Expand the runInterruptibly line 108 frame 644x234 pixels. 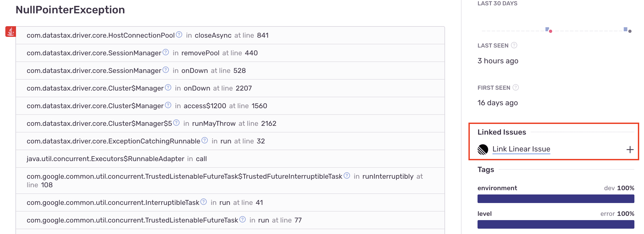(230, 181)
